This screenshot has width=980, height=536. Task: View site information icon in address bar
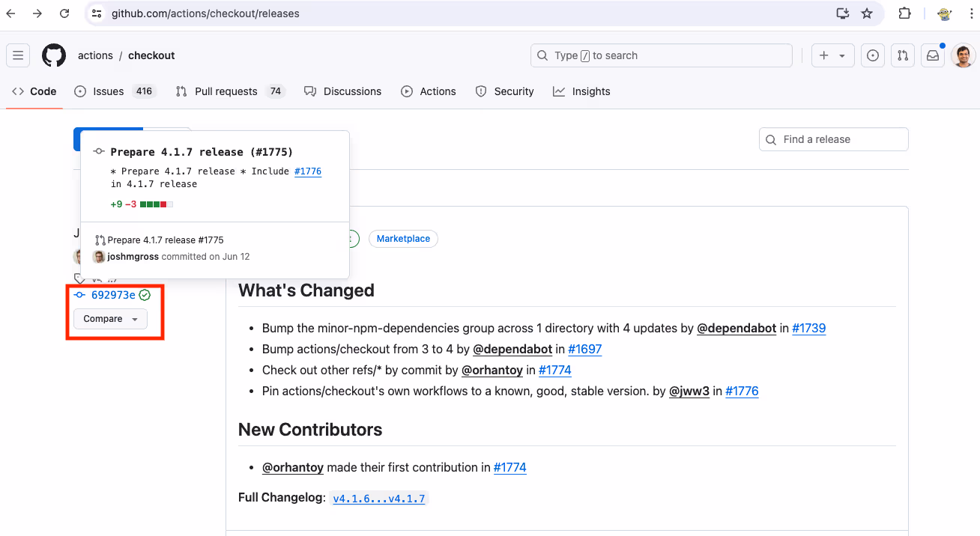pos(95,13)
